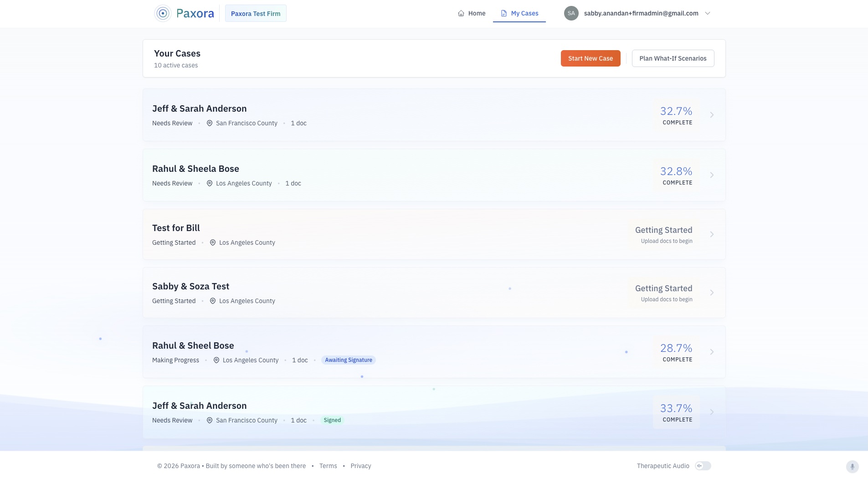Click location pin on Sabby & Soza Test
868x479 pixels.
point(213,301)
